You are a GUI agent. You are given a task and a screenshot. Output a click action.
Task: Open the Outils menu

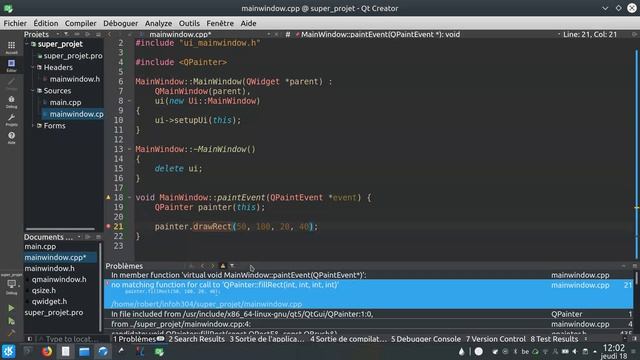pyautogui.click(x=189, y=23)
